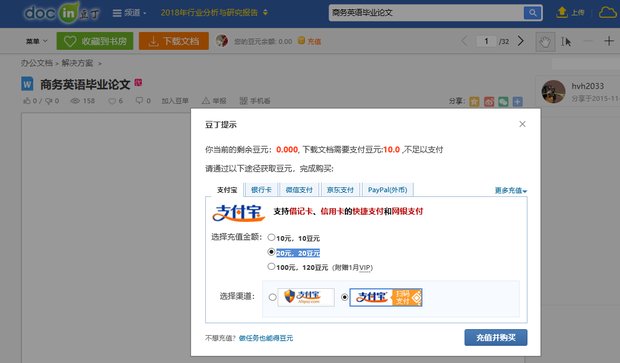Click 收藏到书房 button
620x363 pixels.
[95, 41]
